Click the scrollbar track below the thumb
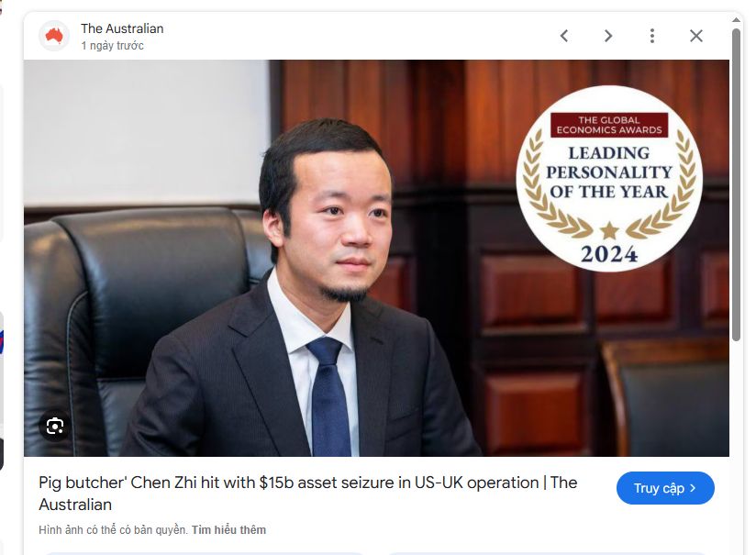The image size is (756, 555). coord(736,446)
